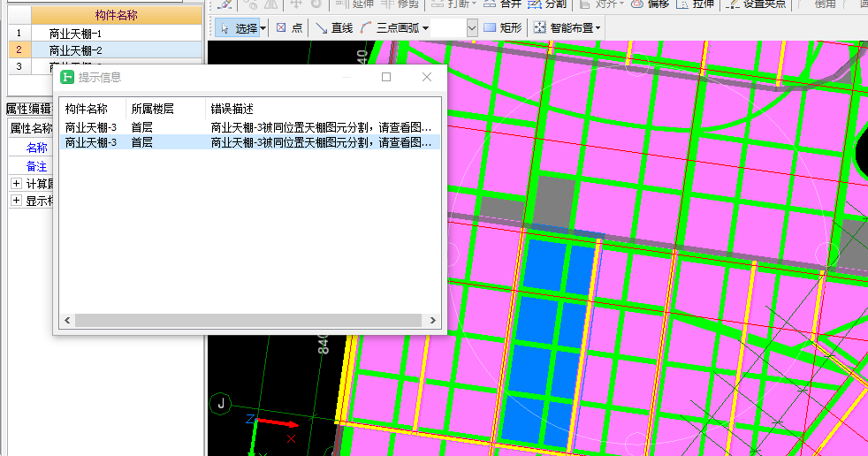Image resolution: width=868 pixels, height=456 pixels.
Task: Click the 提示信息 dialog app icon
Action: click(x=67, y=77)
